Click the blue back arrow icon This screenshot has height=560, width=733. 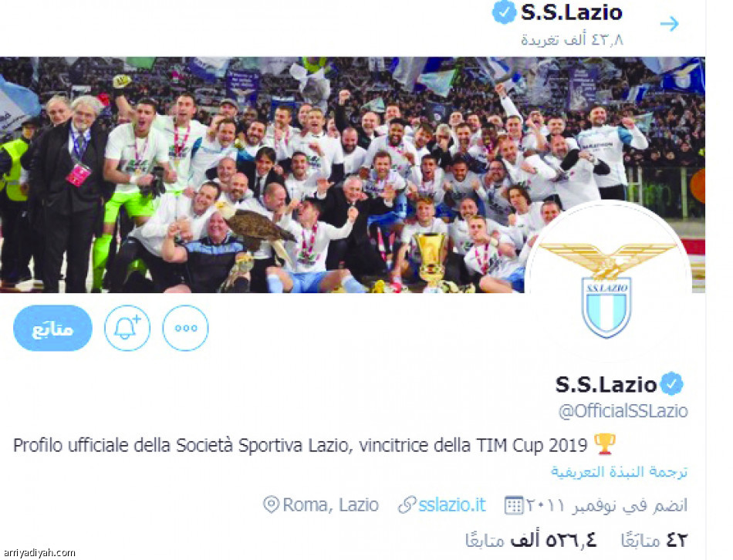(670, 24)
